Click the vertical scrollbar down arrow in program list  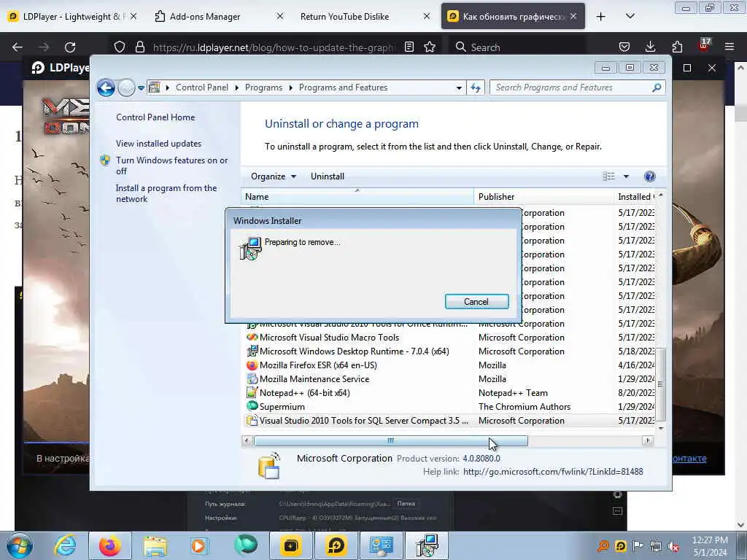coord(661,428)
